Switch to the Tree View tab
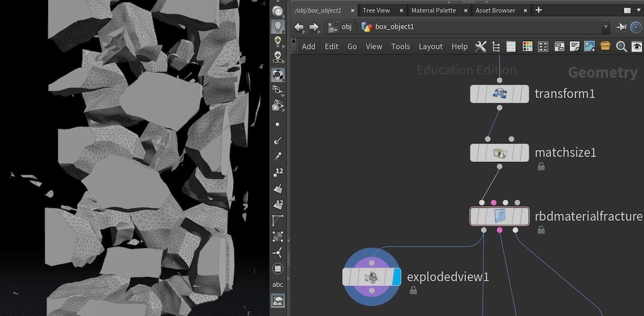 [376, 10]
